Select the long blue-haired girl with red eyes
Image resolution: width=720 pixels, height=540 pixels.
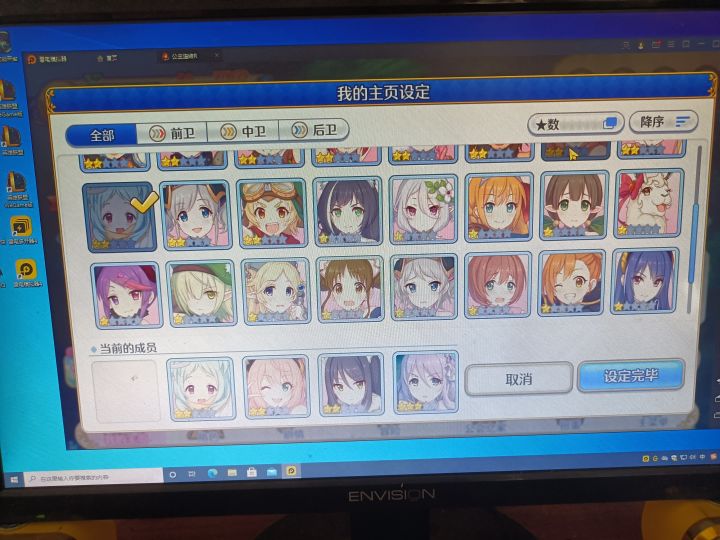[645, 281]
